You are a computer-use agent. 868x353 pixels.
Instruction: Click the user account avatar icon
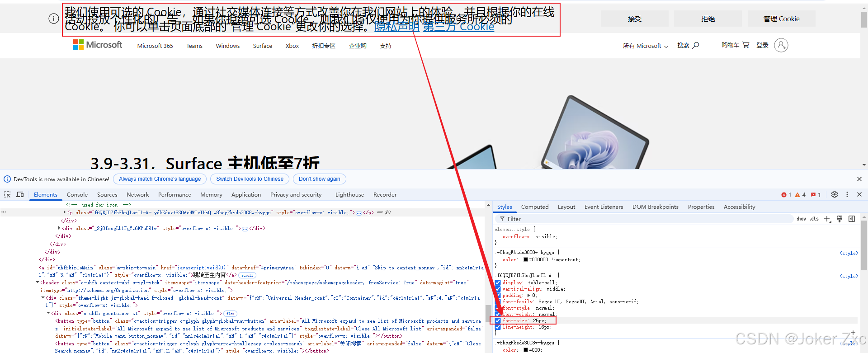(781, 45)
